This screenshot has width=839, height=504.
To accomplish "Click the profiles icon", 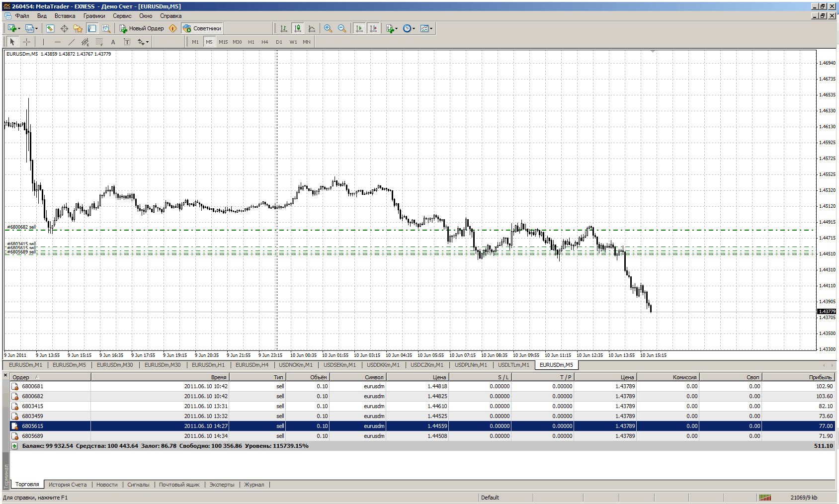I will (29, 28).
